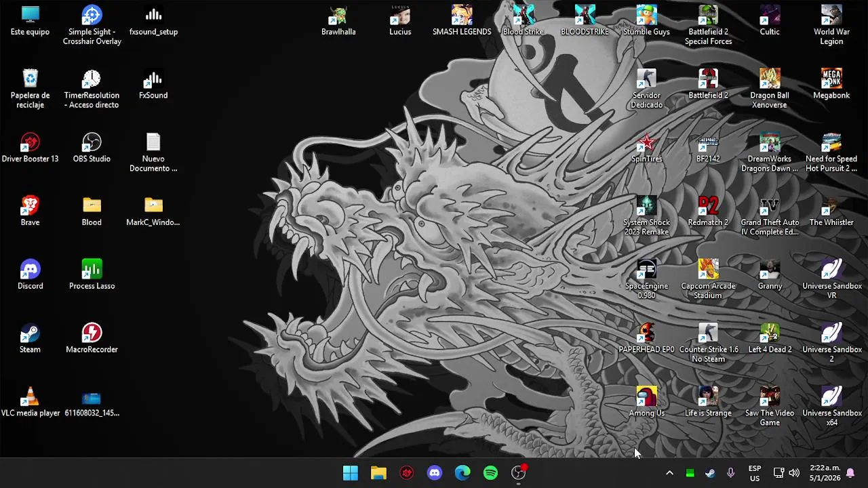Open the Papelera de reciclaje

pos(30,89)
